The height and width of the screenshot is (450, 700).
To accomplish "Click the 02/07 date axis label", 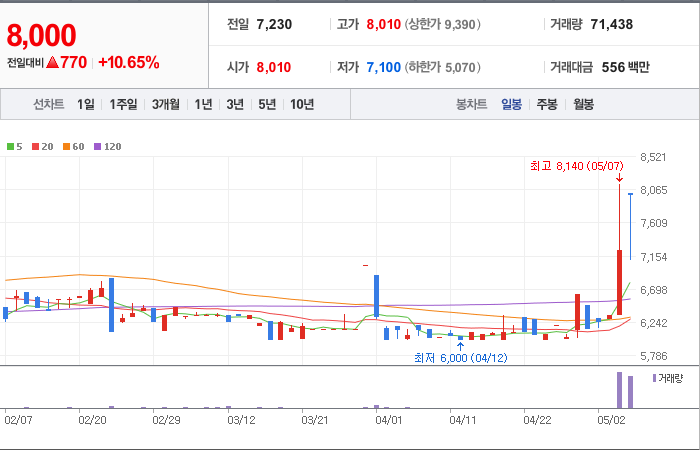I will coord(18,420).
